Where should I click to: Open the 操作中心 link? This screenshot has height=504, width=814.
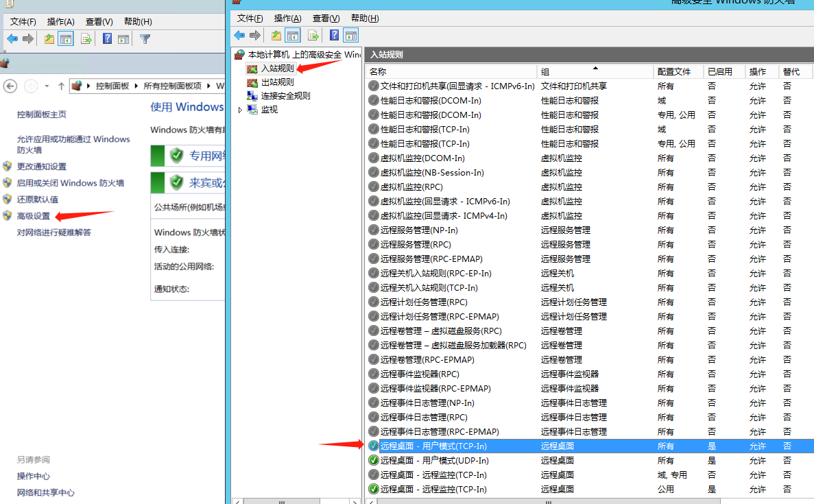tap(33, 476)
